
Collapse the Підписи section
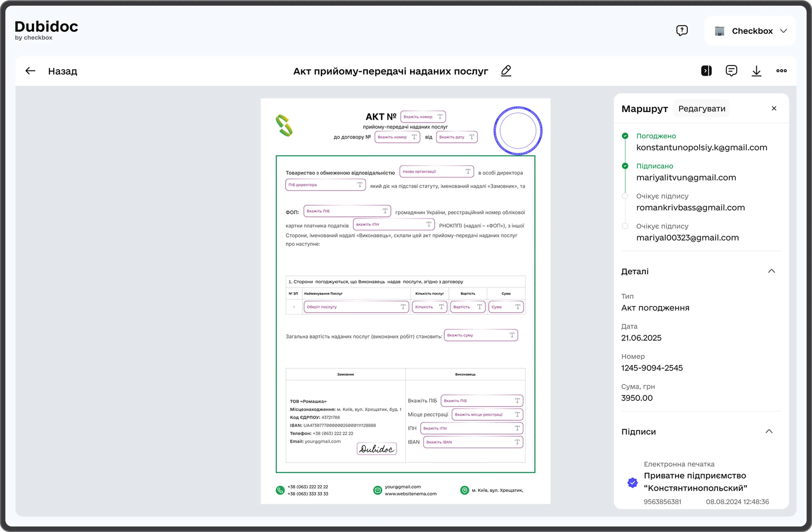(769, 432)
